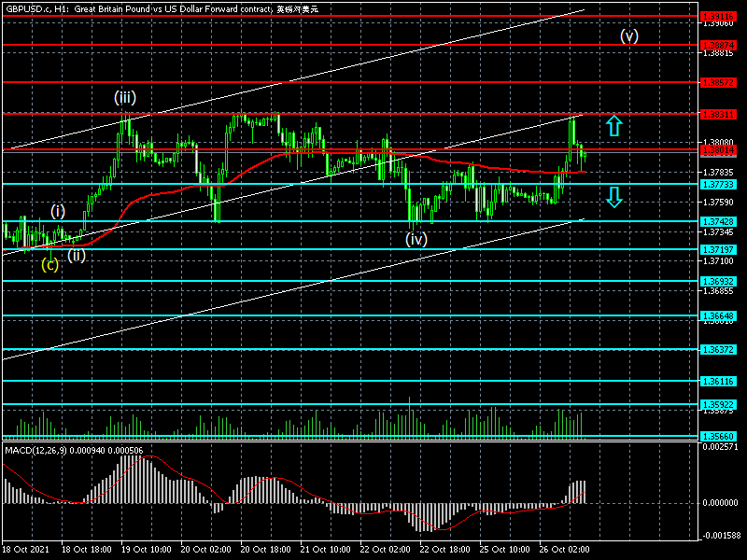Click the (v) wave label
This screenshot has width=747, height=560.
tap(628, 36)
